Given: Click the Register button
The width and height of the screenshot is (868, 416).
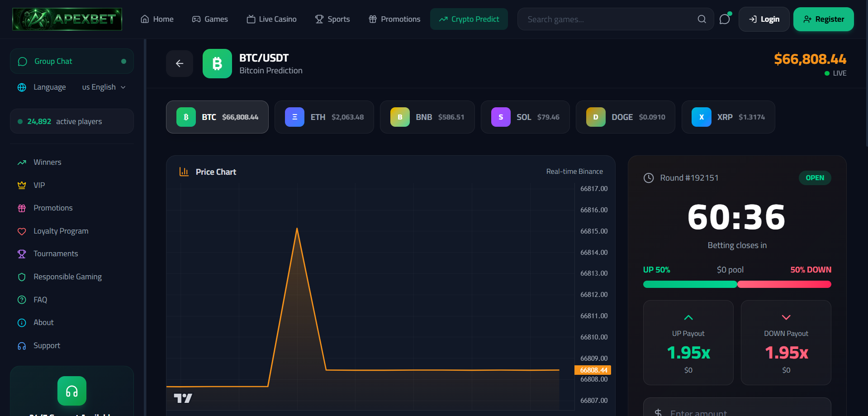Looking at the screenshot, I should tap(823, 19).
